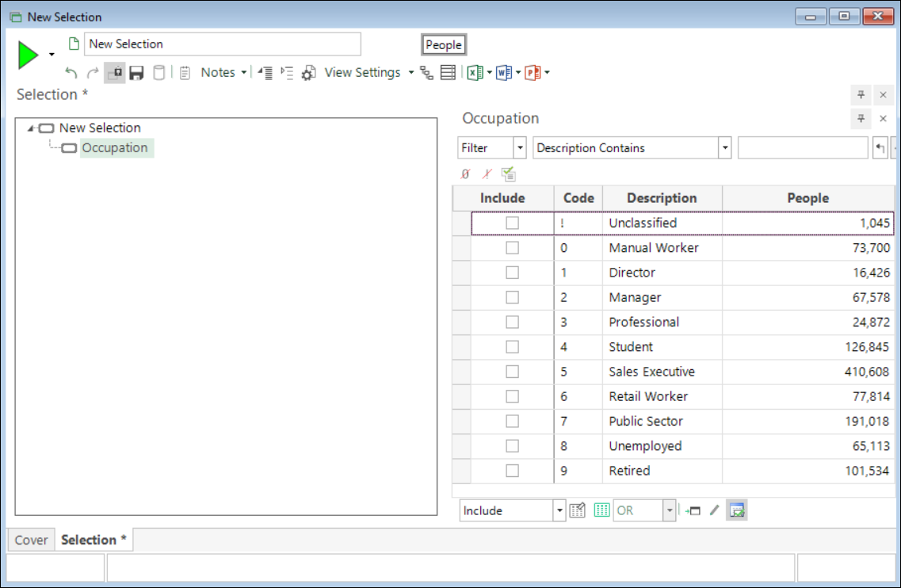Select the Occupation node in the tree
The image size is (901, 588).
pos(115,147)
